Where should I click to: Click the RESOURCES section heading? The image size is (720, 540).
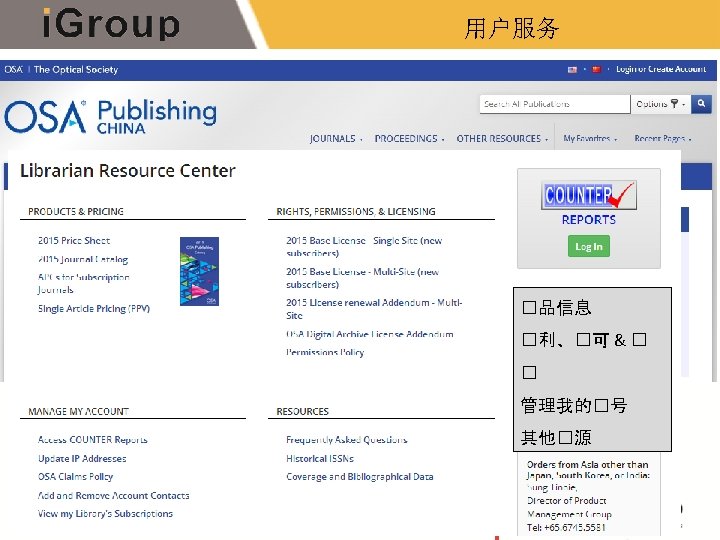click(x=303, y=411)
